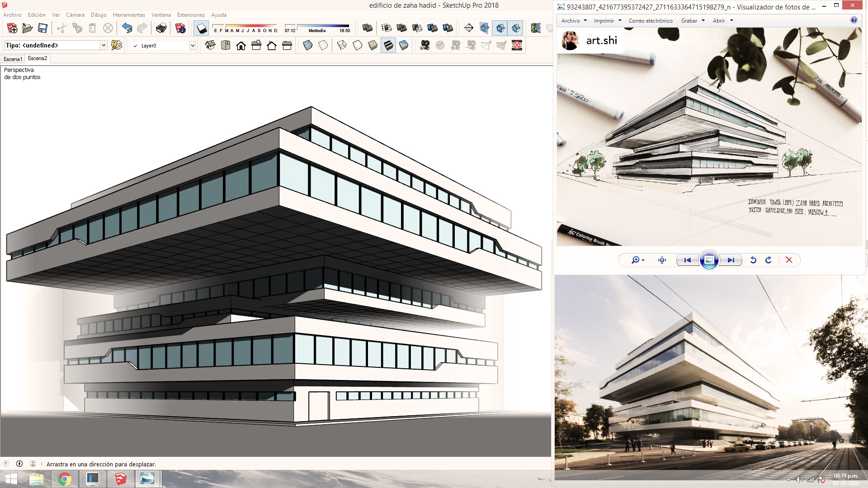Select the Front view house icon
Image resolution: width=868 pixels, height=488 pixels.
point(241,45)
